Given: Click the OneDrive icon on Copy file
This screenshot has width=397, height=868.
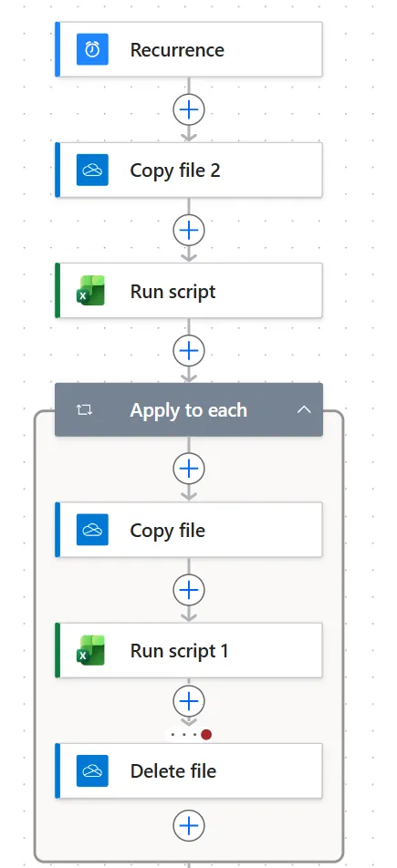Looking at the screenshot, I should pyautogui.click(x=92, y=530).
